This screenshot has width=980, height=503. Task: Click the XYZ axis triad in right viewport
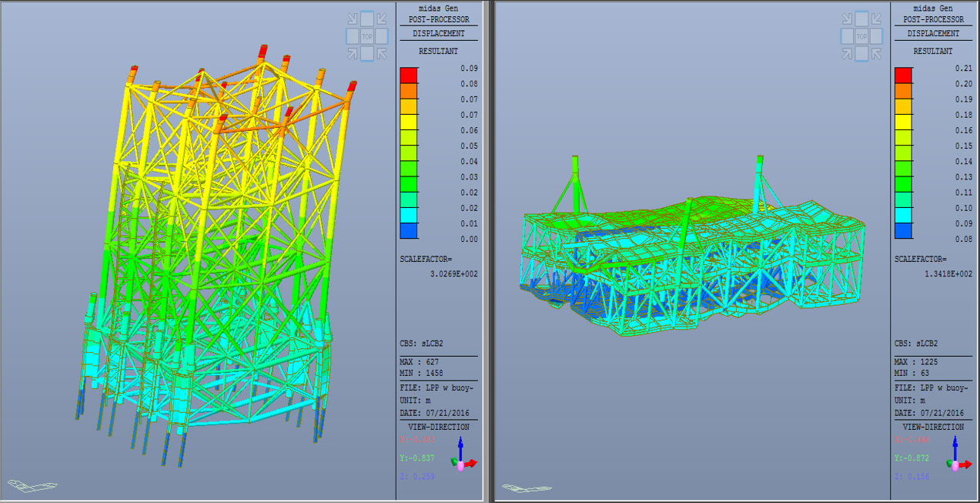(x=959, y=454)
